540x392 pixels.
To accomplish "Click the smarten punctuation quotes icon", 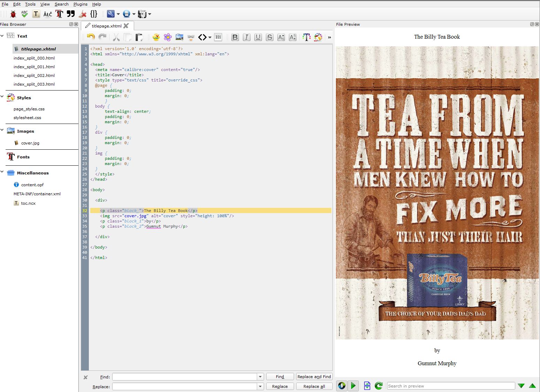I will 71,14.
